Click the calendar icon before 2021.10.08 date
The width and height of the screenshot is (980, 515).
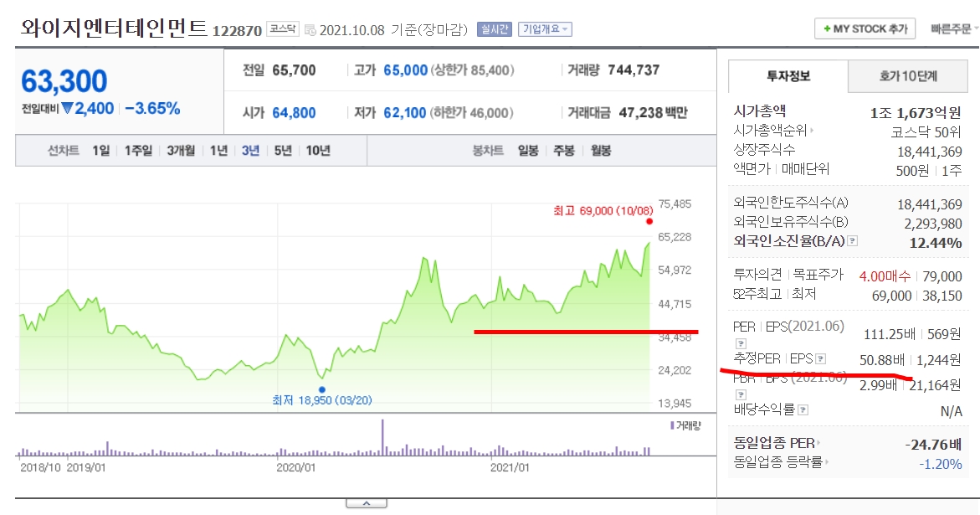coord(310,30)
